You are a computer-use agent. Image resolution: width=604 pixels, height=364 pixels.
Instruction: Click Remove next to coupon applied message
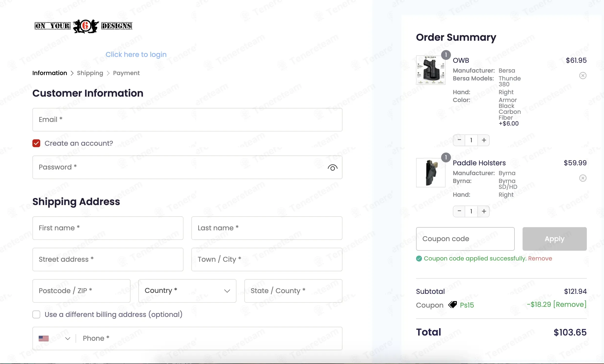[540, 259]
